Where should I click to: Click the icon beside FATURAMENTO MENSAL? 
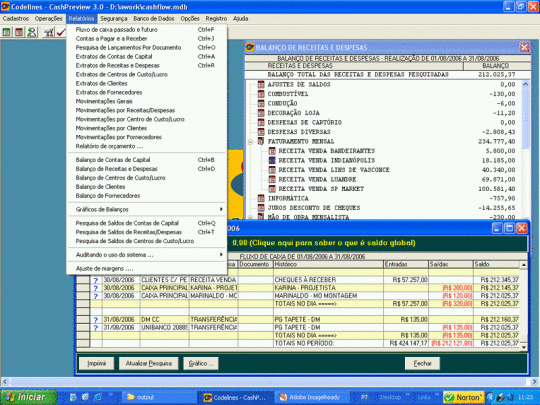pyautogui.click(x=261, y=141)
